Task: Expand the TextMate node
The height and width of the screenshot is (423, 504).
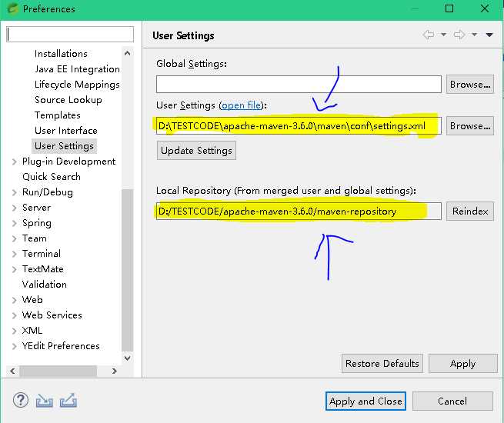Action: pyautogui.click(x=14, y=269)
